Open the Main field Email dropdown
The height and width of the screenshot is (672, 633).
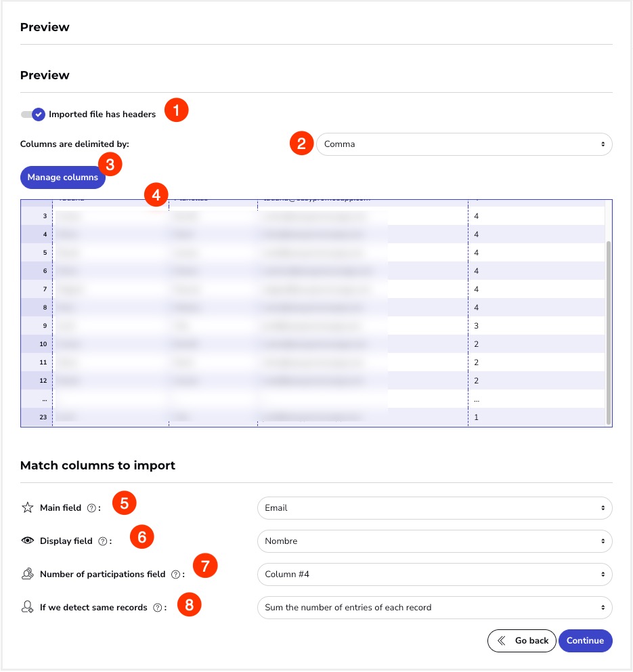[x=435, y=508]
